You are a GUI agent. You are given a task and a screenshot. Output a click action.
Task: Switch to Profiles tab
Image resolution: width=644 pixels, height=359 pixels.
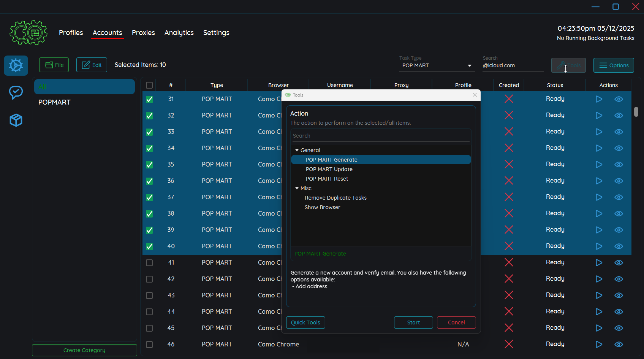(71, 33)
